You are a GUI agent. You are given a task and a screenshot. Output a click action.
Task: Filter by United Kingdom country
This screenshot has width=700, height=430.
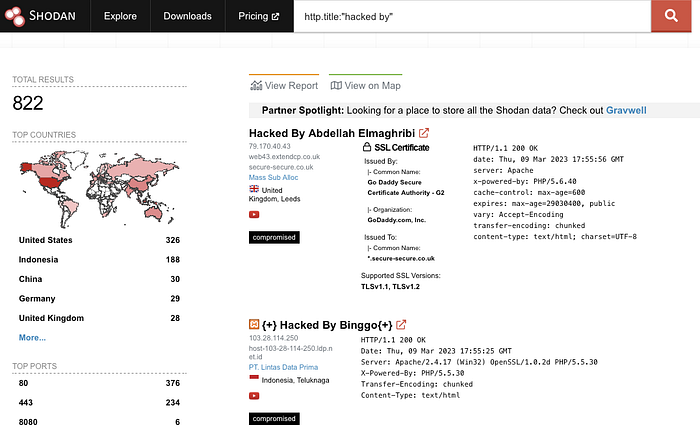[51, 318]
